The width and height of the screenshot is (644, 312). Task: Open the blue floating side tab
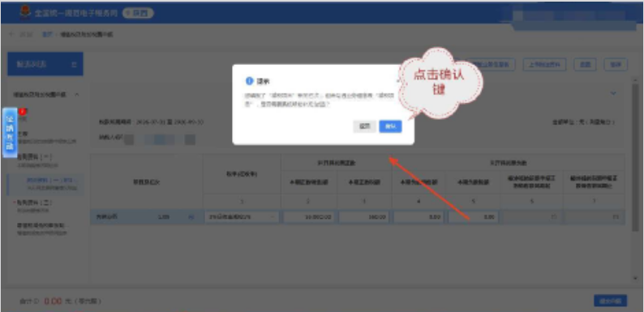tap(10, 133)
